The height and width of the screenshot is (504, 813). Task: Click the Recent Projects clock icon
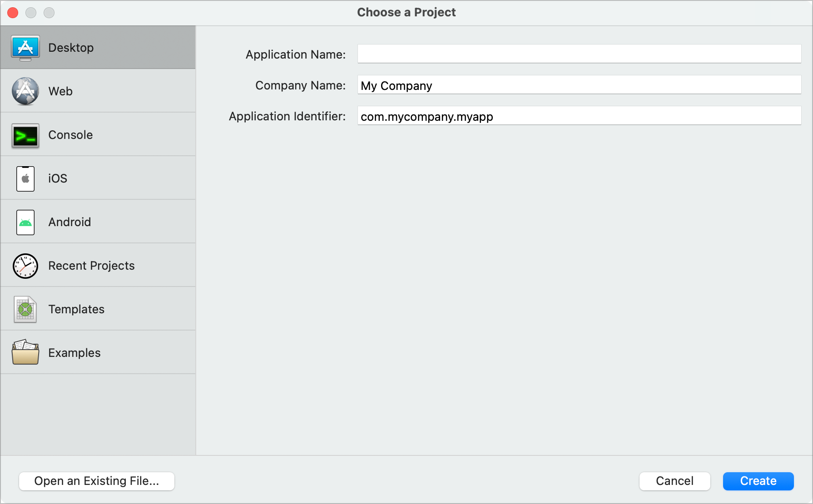(x=25, y=266)
